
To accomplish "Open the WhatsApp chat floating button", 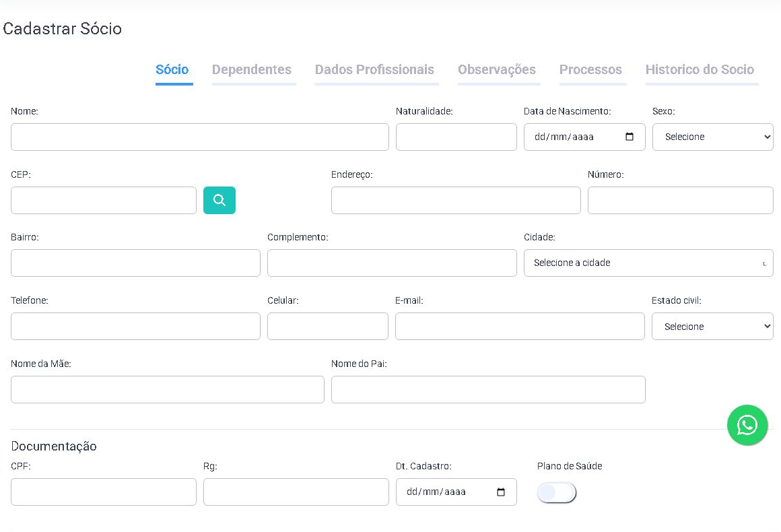I will 747,425.
